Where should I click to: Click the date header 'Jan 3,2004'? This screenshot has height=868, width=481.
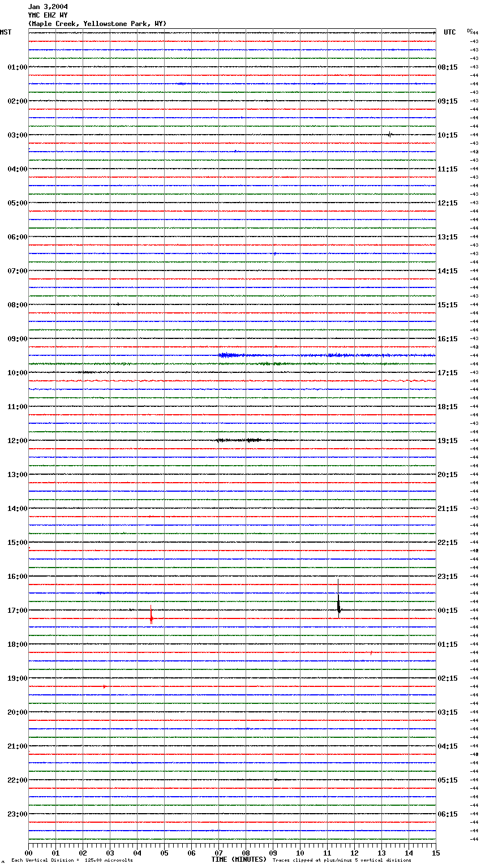click(48, 7)
